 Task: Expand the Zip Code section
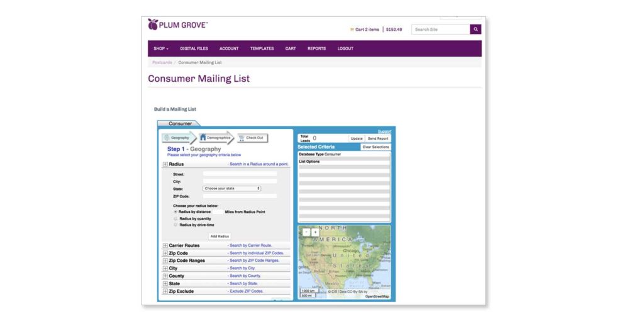pyautogui.click(x=165, y=253)
